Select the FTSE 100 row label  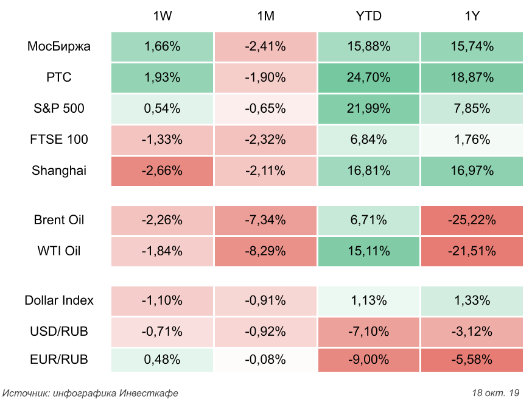click(x=60, y=140)
